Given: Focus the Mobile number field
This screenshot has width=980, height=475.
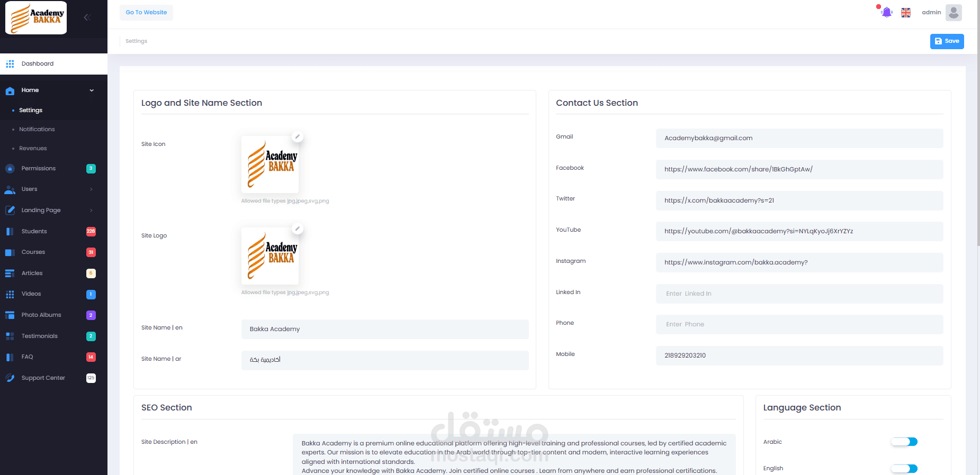Looking at the screenshot, I should click(799, 356).
